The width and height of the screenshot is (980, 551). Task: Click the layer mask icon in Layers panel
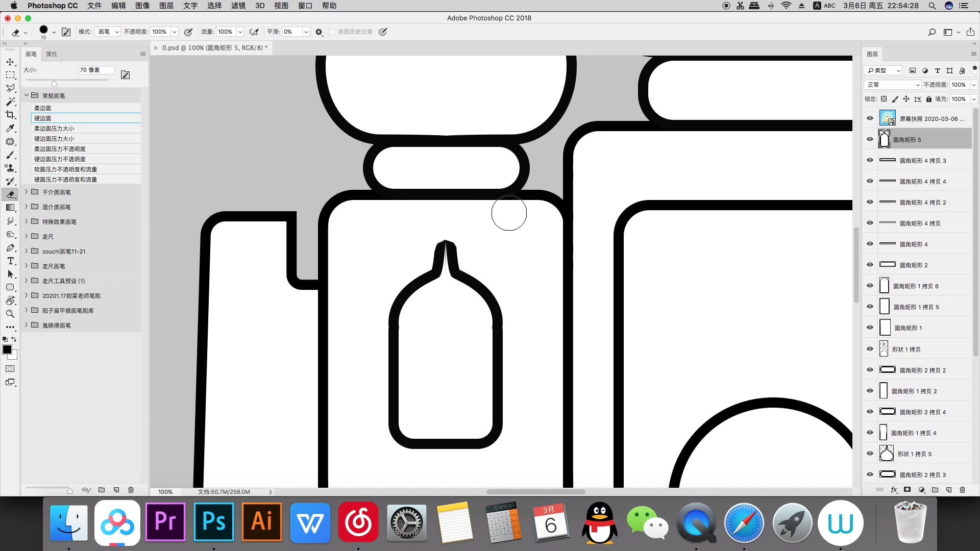pyautogui.click(x=907, y=490)
